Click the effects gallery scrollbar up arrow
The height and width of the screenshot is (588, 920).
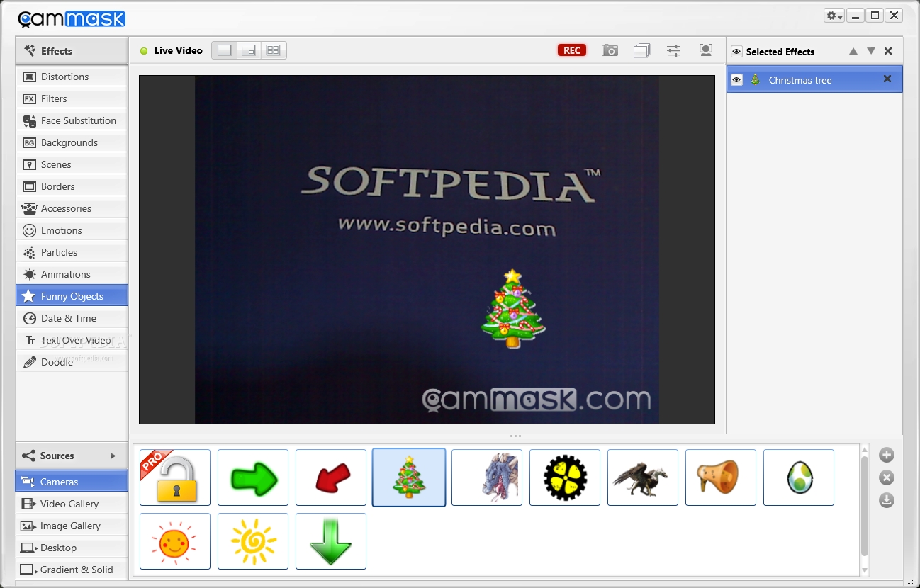pos(864,449)
